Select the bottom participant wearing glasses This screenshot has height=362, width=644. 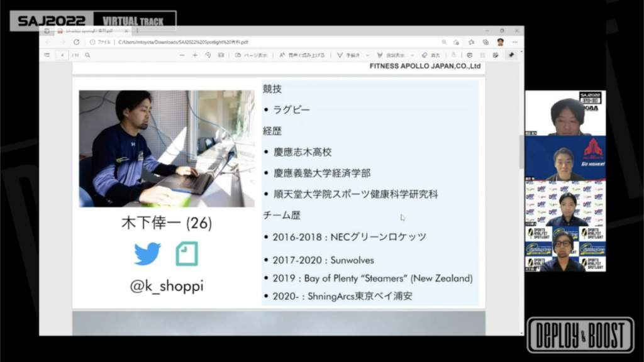[x=565, y=249]
